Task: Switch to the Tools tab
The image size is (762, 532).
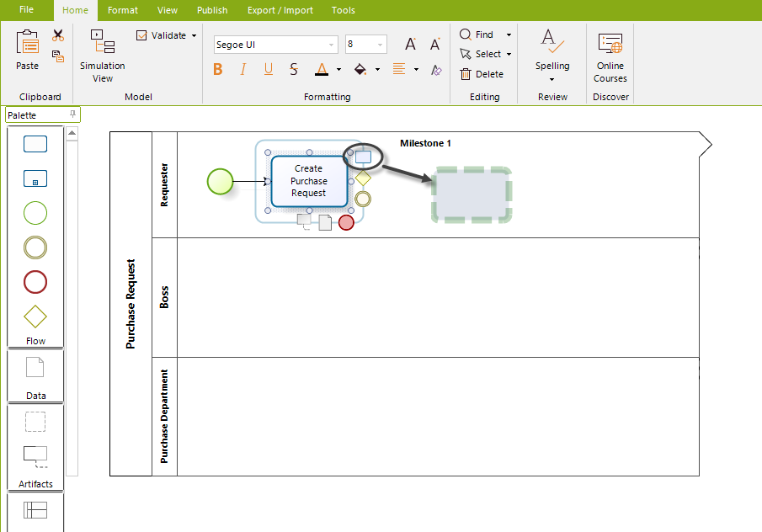Action: pos(344,10)
